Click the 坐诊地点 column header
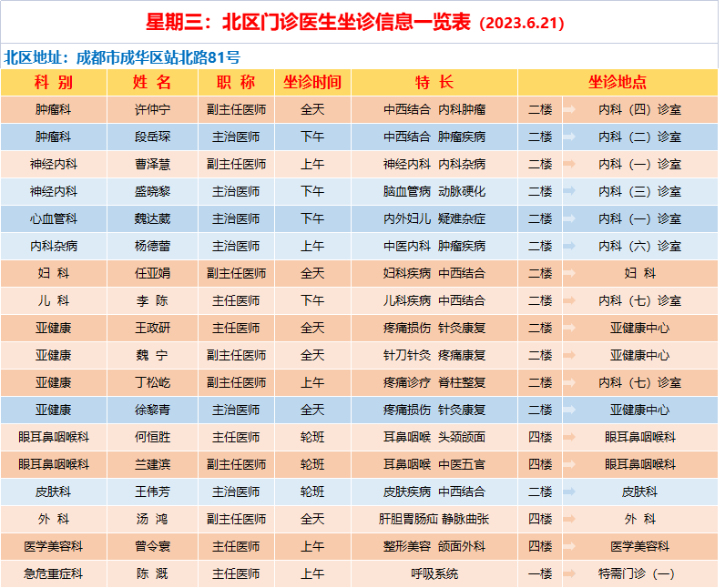This screenshot has width=725, height=588. tap(618, 82)
